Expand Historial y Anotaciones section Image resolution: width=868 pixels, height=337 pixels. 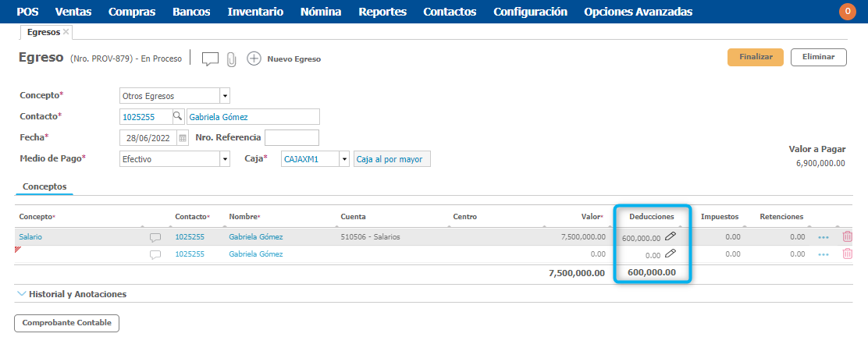pos(71,294)
